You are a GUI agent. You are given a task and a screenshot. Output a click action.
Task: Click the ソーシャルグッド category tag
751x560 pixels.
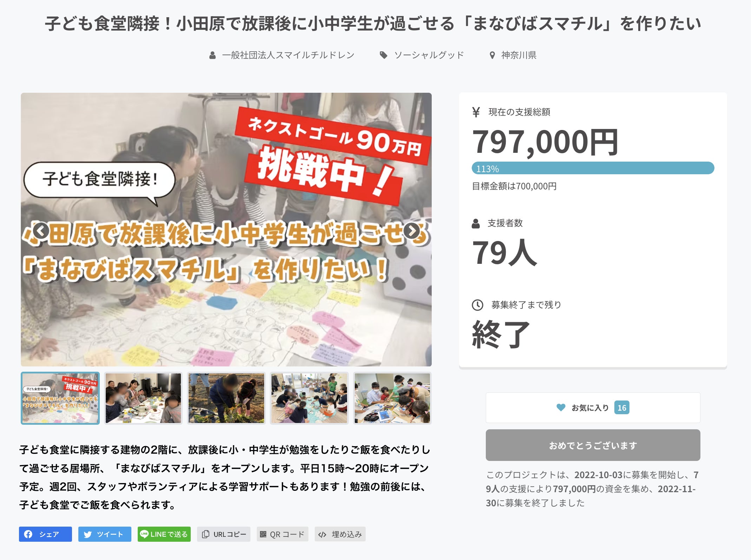(x=429, y=55)
